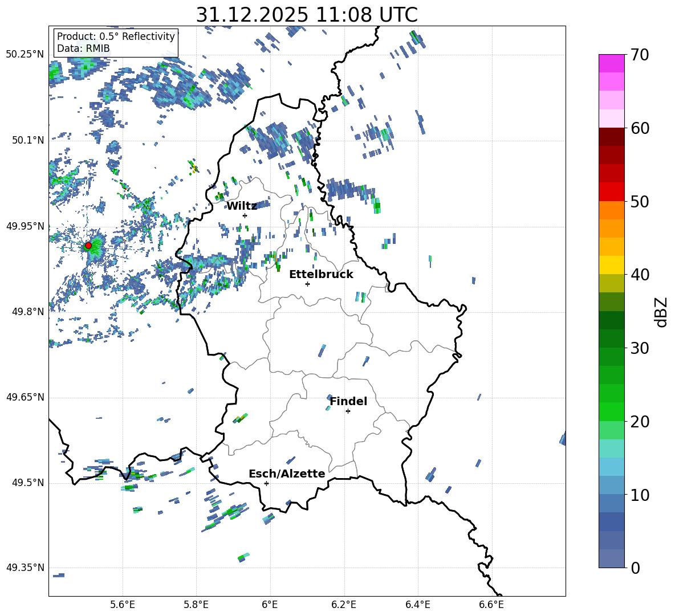Click the 6.6°E longitude label
Viewport: 675px width, 616px height.
pyautogui.click(x=491, y=605)
